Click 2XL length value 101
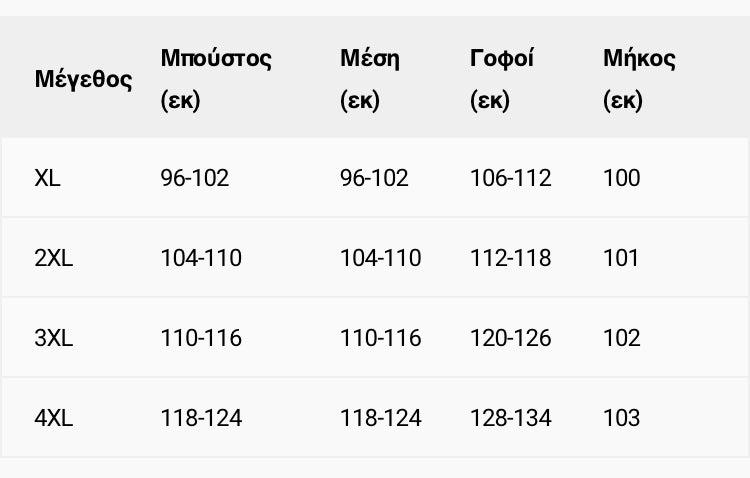Image resolution: width=750 pixels, height=478 pixels. 621,258
